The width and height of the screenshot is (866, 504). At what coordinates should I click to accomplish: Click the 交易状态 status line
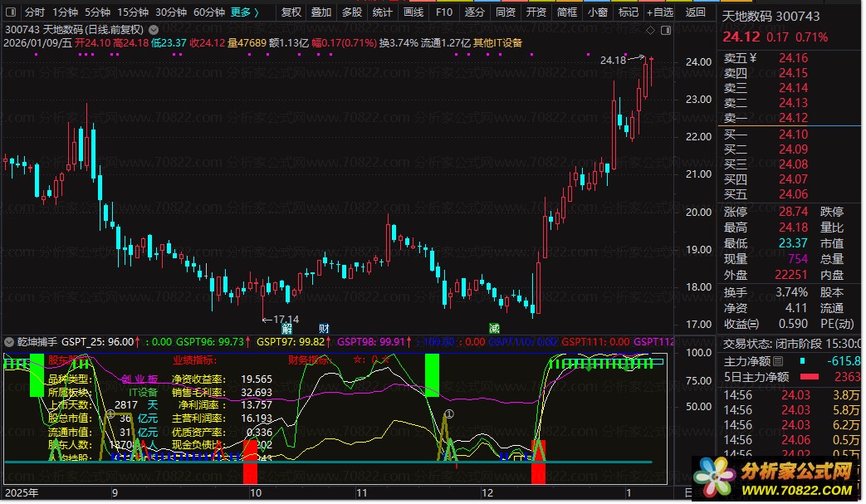pos(791,344)
